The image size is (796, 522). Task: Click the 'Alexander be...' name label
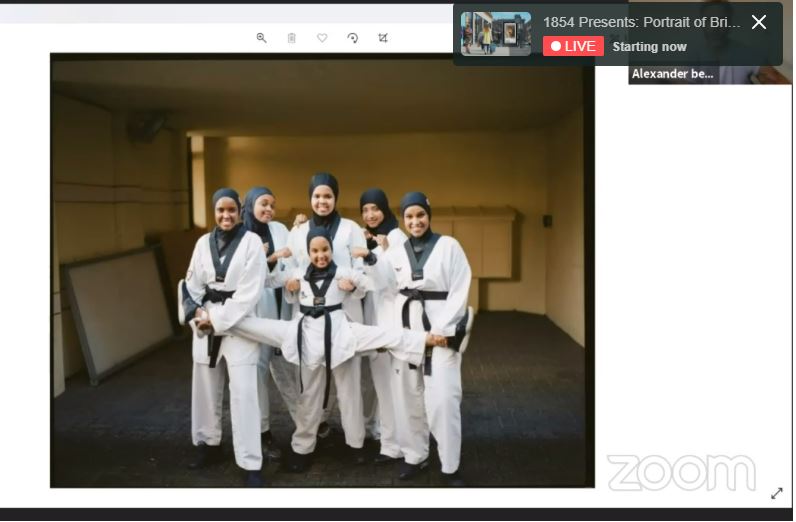click(x=672, y=74)
